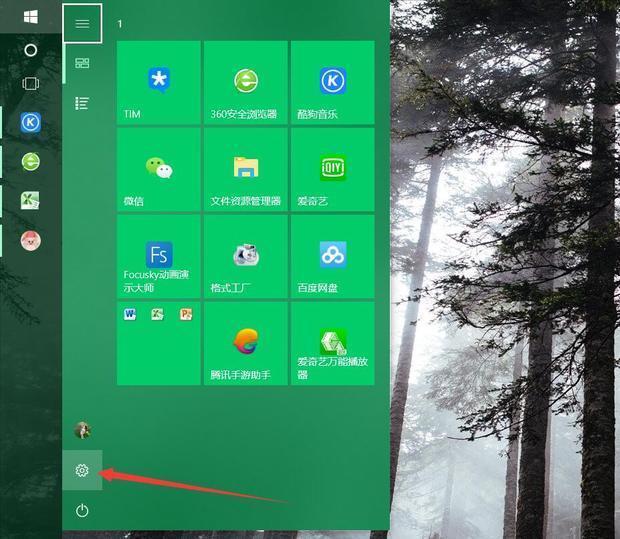Launch 360安全浏览器 tile
620x539 pixels.
tap(246, 83)
